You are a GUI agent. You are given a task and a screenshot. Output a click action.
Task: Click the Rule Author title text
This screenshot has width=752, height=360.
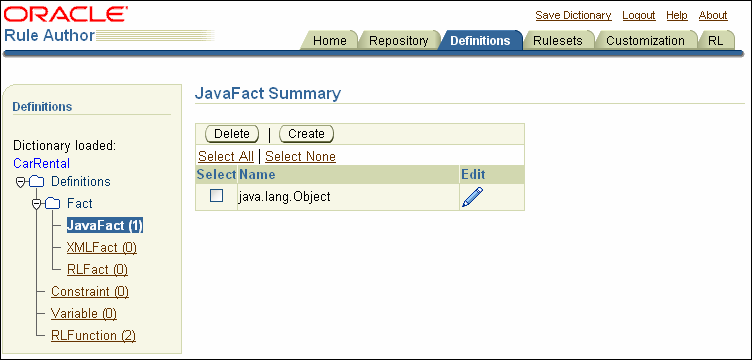coord(49,35)
